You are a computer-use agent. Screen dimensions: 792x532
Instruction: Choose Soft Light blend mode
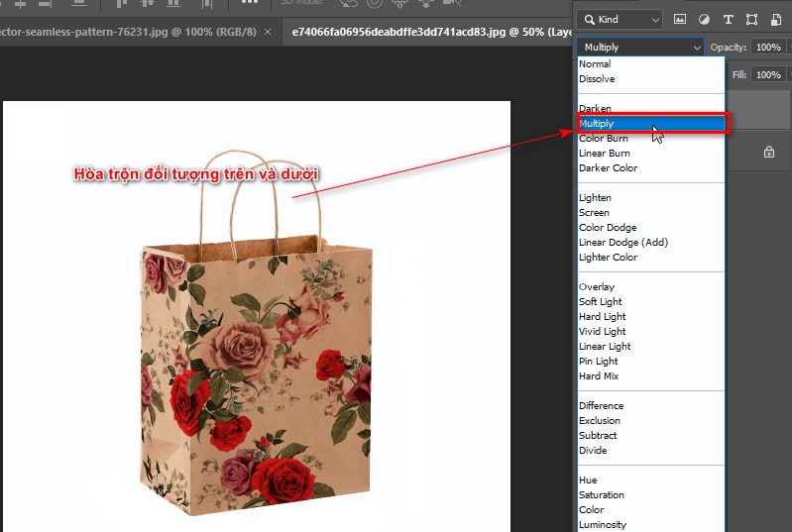point(651,302)
